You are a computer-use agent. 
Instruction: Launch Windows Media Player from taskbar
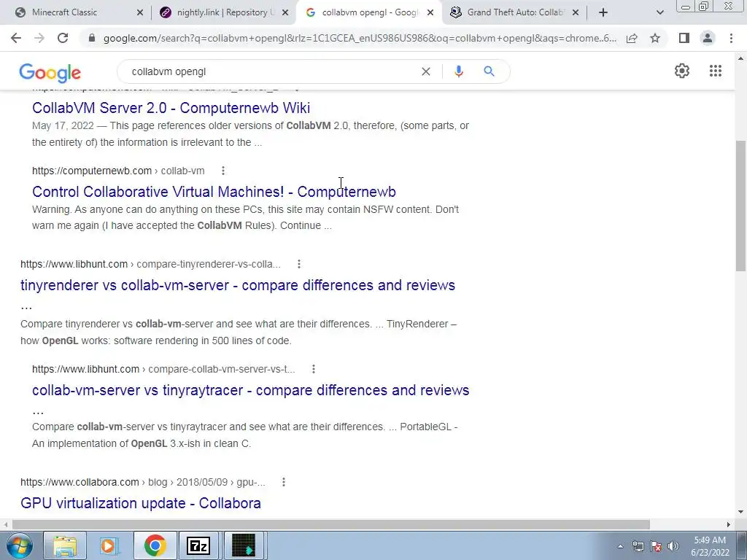click(109, 545)
